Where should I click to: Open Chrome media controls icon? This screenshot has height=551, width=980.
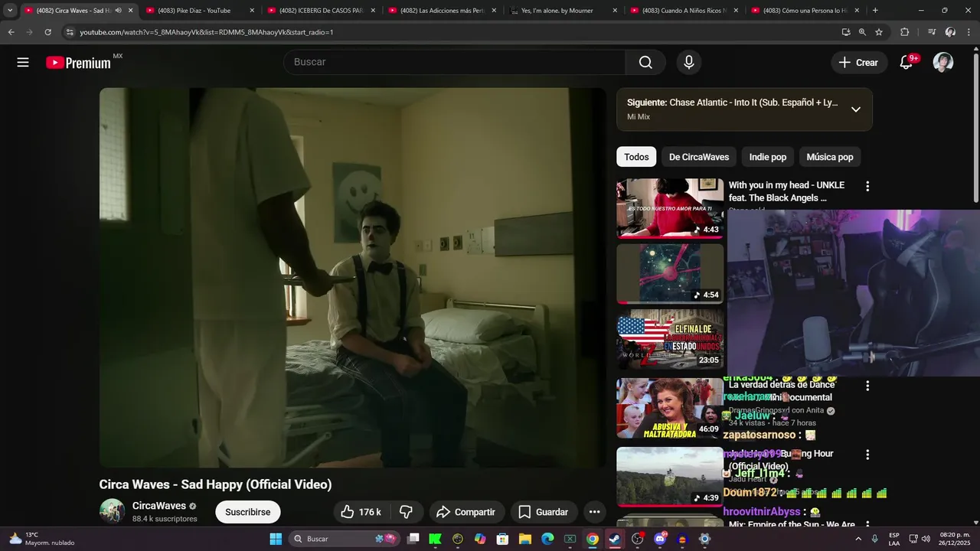click(x=932, y=32)
